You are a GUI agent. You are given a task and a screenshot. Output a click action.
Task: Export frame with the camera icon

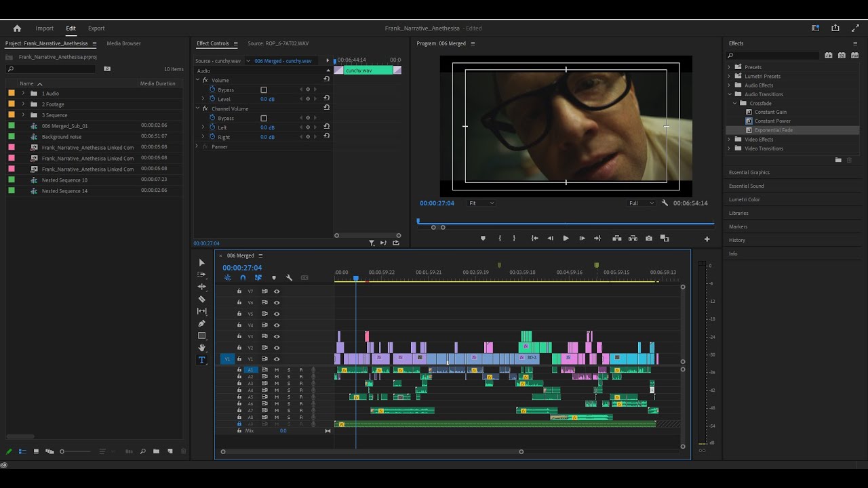649,239
